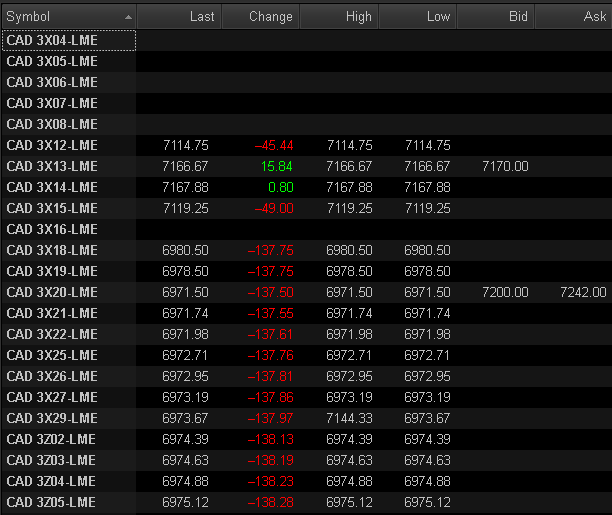This screenshot has height=515, width=612.
Task: Sort by the Change column header
Action: [261, 16]
